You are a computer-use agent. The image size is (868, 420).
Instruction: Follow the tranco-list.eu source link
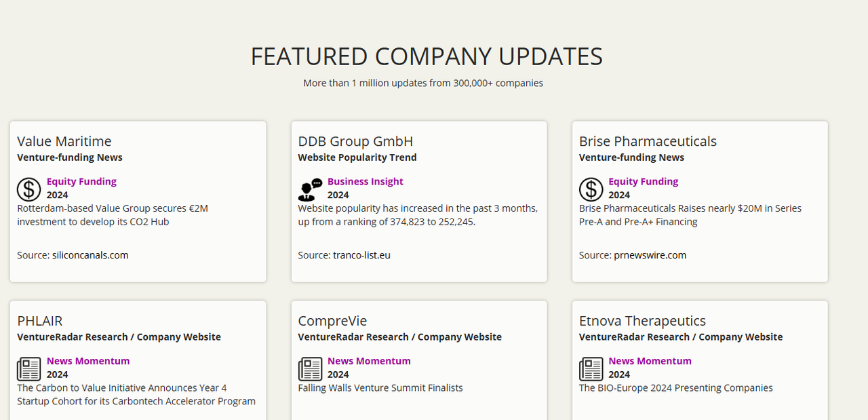click(x=361, y=255)
